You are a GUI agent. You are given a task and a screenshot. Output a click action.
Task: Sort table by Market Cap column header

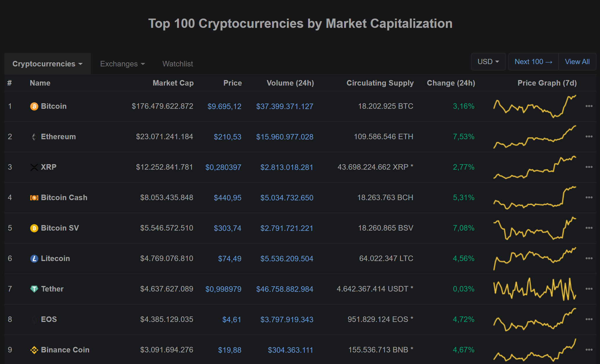(173, 83)
